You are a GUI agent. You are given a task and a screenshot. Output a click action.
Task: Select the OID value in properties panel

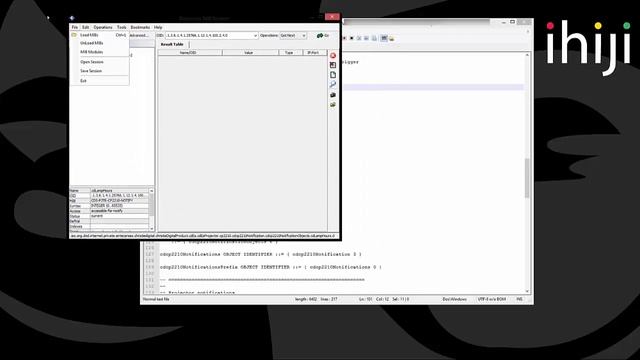[120, 196]
